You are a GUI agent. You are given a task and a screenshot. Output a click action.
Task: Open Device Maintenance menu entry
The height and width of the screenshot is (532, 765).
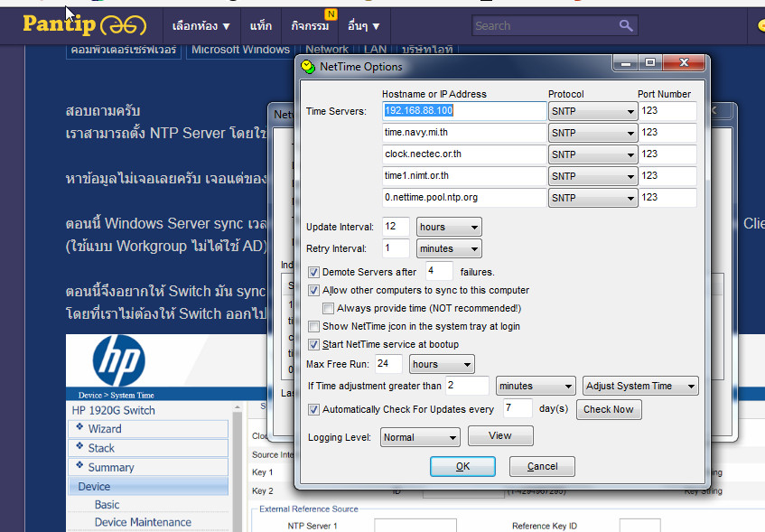143,522
